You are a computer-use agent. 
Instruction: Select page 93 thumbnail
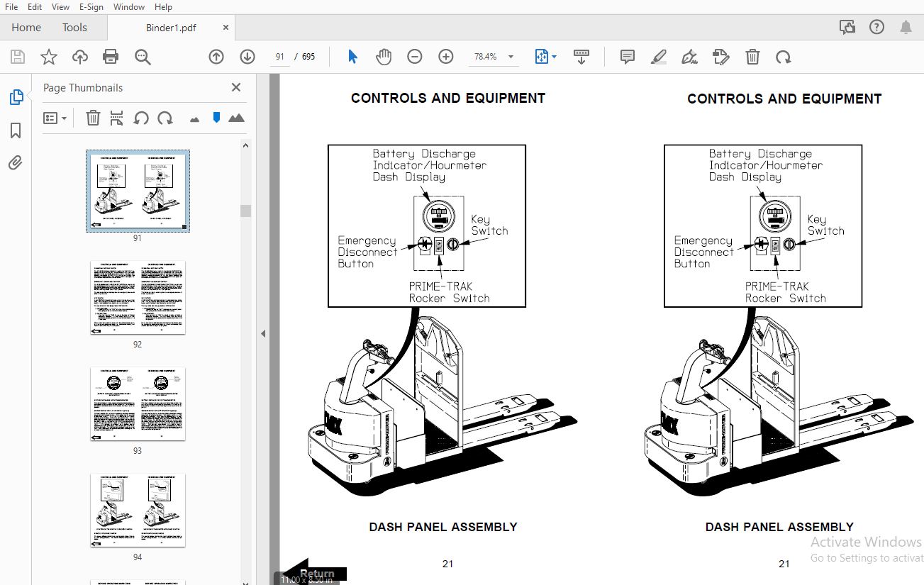[138, 404]
